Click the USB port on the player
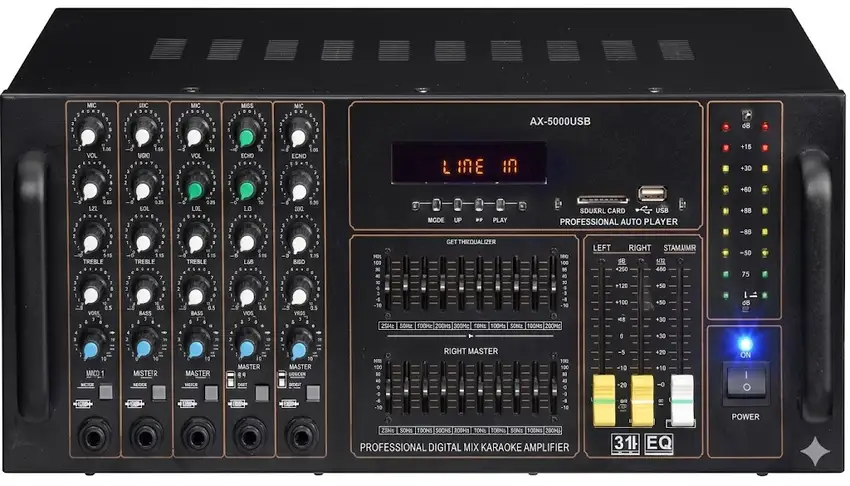The width and height of the screenshot is (850, 486). pos(652,194)
